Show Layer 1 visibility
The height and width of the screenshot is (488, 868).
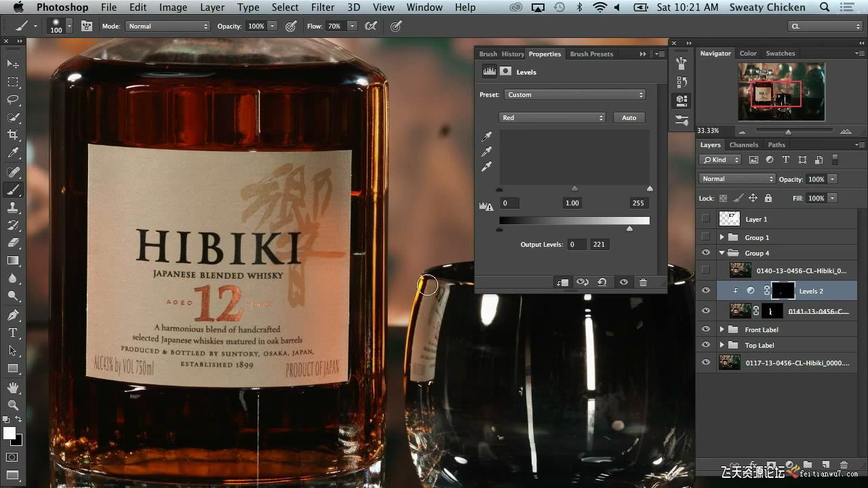[706, 219]
